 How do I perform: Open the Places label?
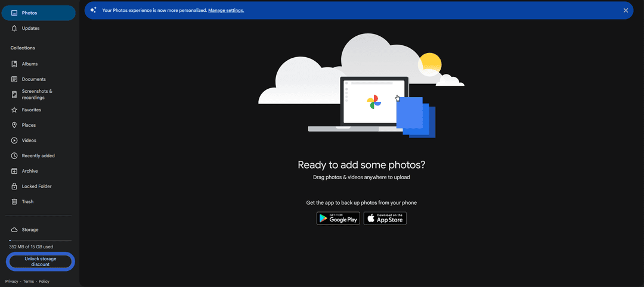pyautogui.click(x=29, y=125)
